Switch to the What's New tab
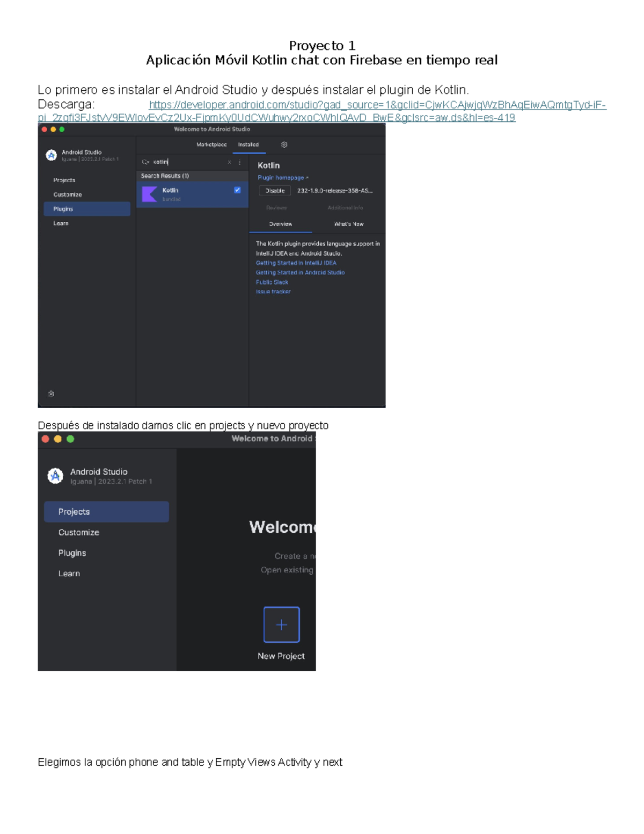 click(x=349, y=224)
